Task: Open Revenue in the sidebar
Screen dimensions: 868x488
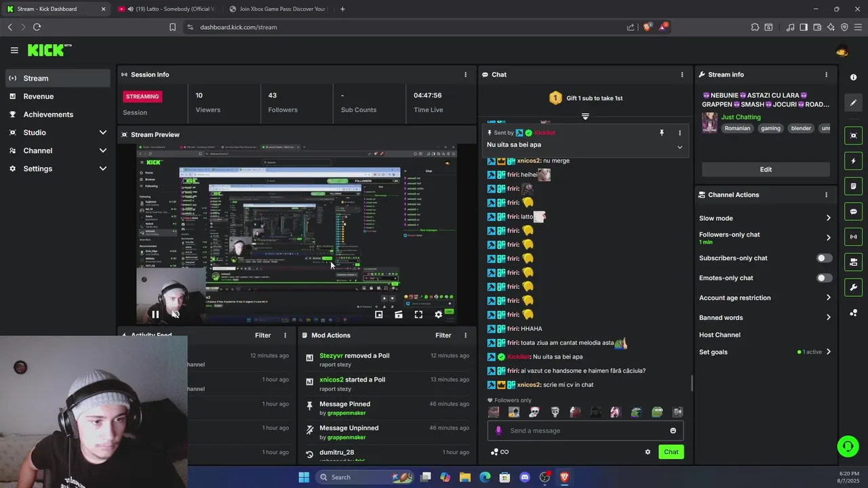Action: [x=58, y=96]
